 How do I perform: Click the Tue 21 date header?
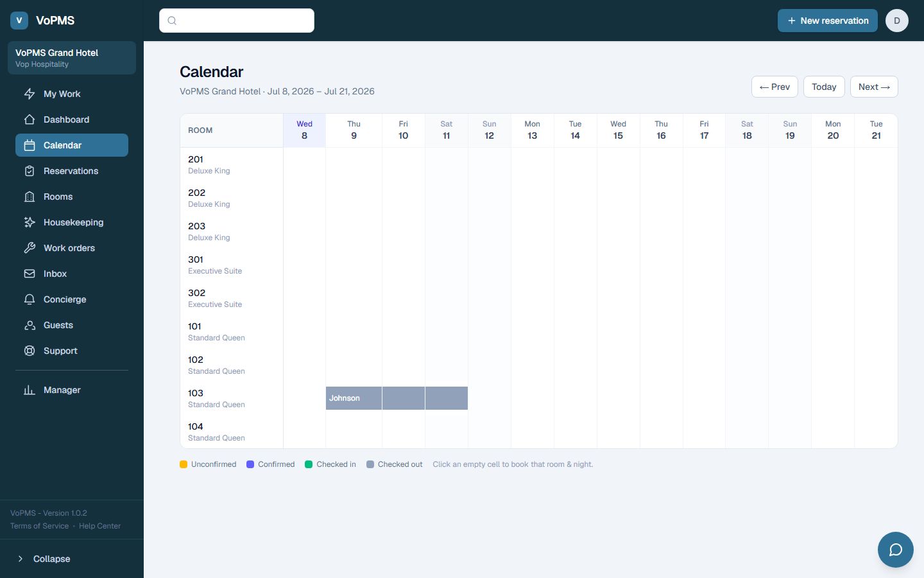click(877, 130)
